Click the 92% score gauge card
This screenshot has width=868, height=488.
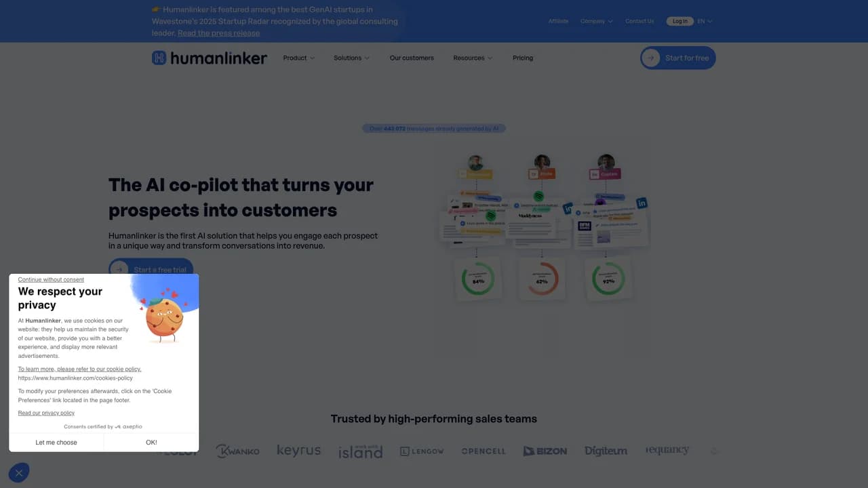pyautogui.click(x=608, y=279)
